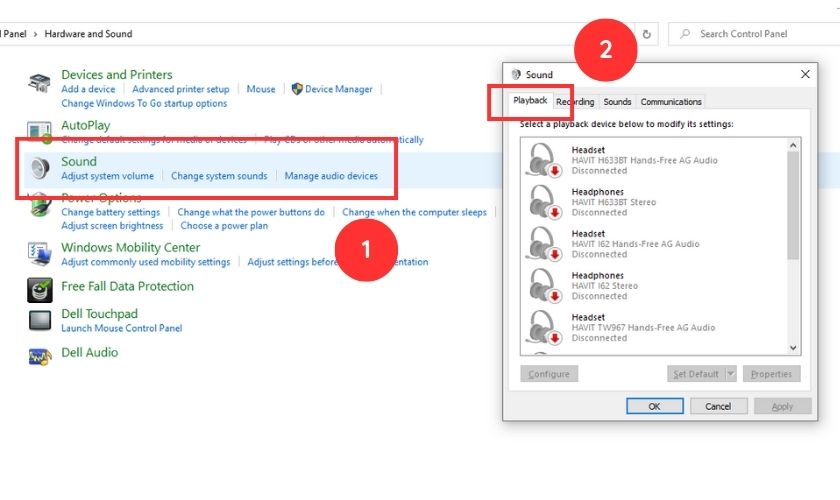Switch to the Sounds tab
840x500 pixels.
pyautogui.click(x=617, y=102)
